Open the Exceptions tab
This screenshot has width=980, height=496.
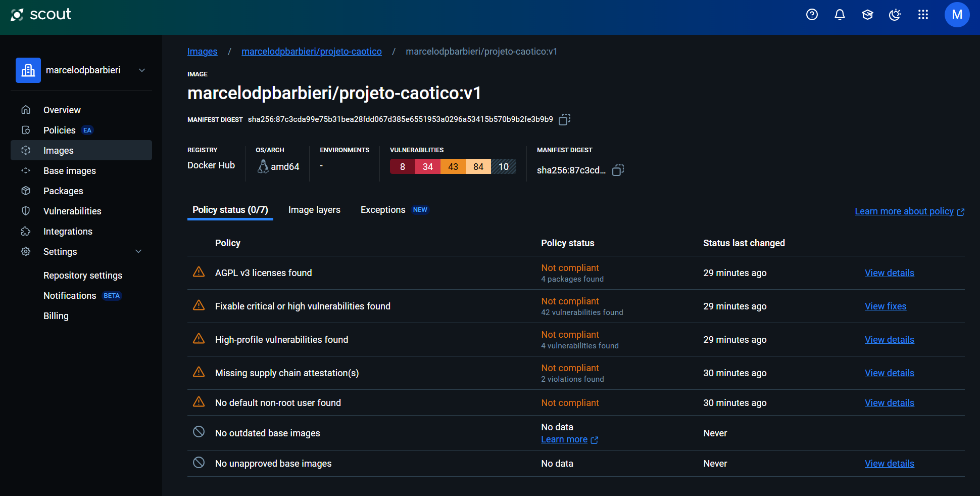[x=383, y=210]
